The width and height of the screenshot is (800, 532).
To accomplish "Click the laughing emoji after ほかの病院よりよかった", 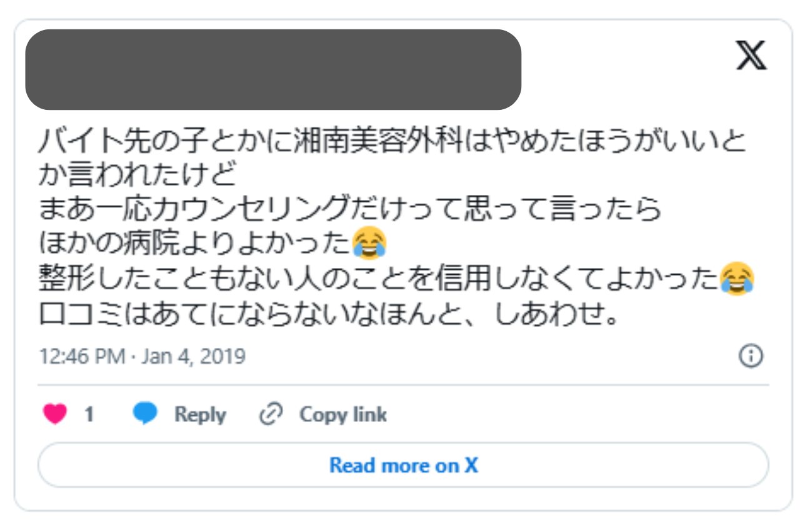I will tap(369, 244).
